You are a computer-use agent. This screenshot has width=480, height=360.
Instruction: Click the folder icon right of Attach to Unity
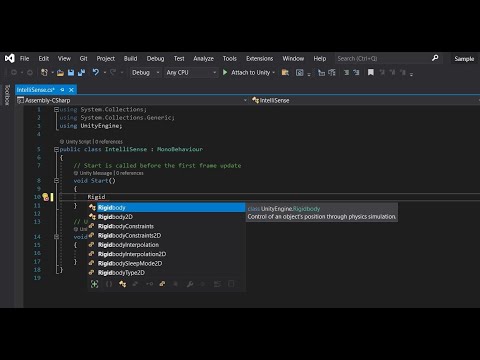click(285, 72)
